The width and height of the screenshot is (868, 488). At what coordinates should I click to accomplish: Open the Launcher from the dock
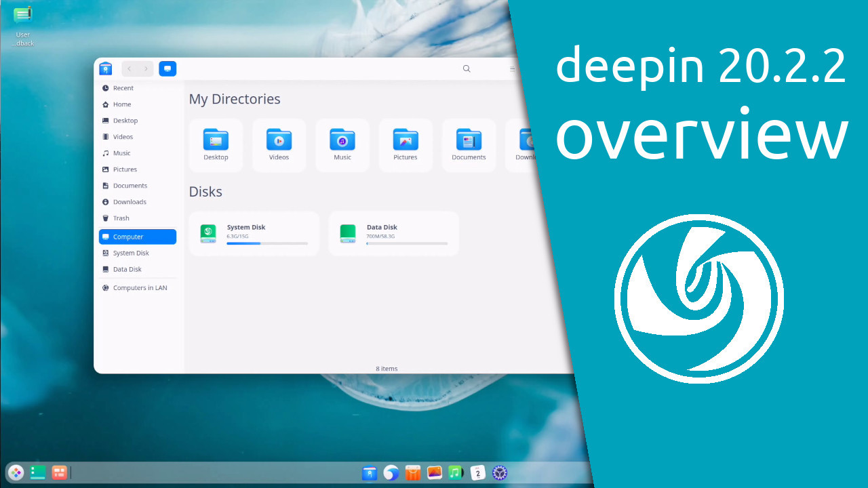click(x=16, y=472)
